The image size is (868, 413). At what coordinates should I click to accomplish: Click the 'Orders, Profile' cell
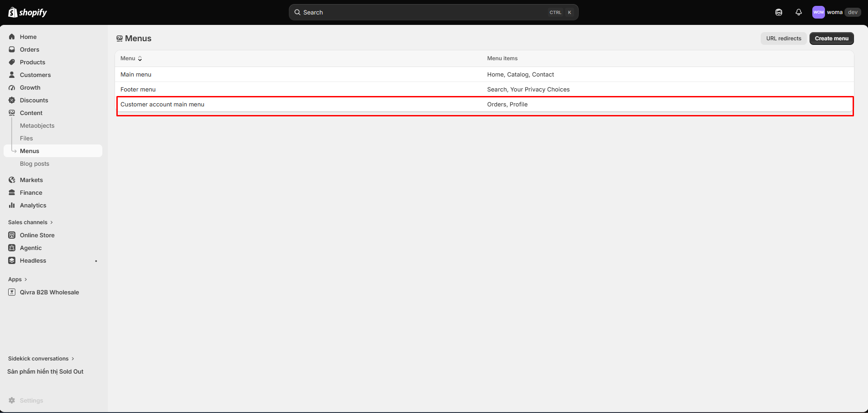pos(507,104)
